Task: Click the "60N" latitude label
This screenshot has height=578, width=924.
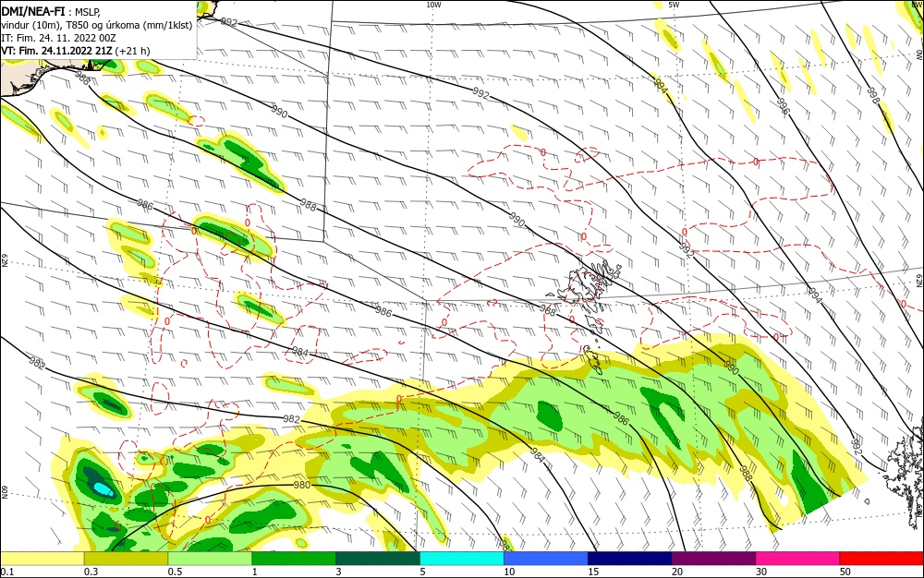Action: (4, 491)
